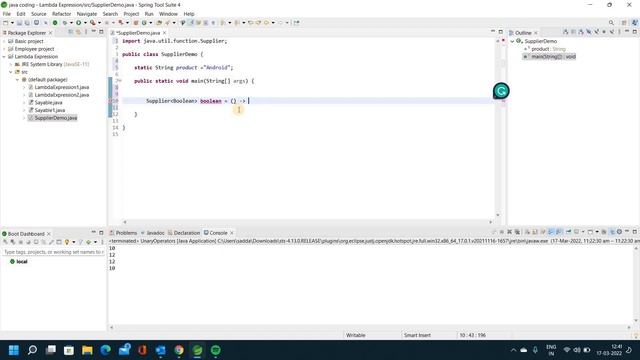Open File Explorer from taskbar

(87, 350)
